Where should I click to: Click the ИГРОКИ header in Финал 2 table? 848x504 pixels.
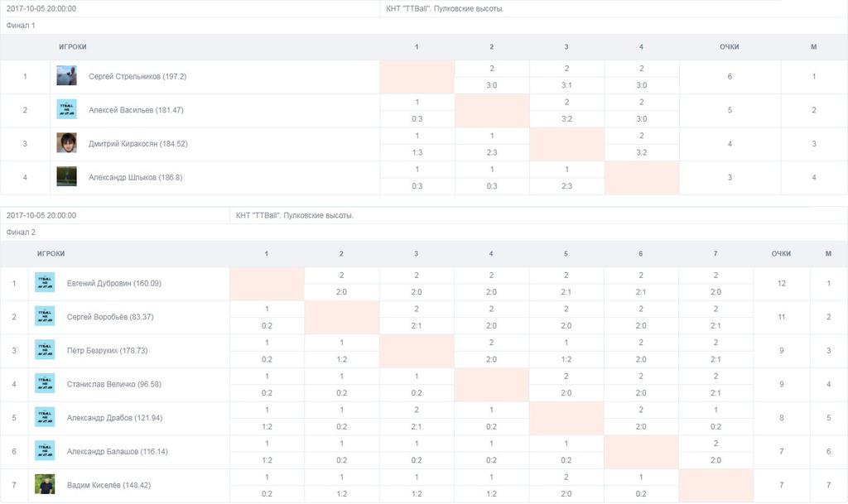point(51,254)
